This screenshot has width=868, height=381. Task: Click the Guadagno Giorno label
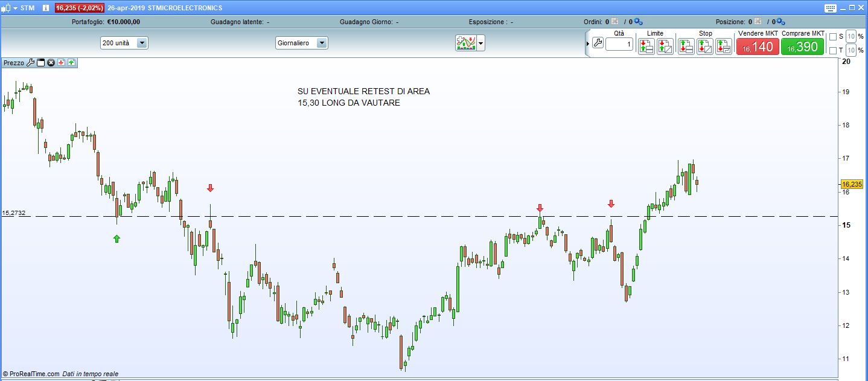click(x=366, y=22)
